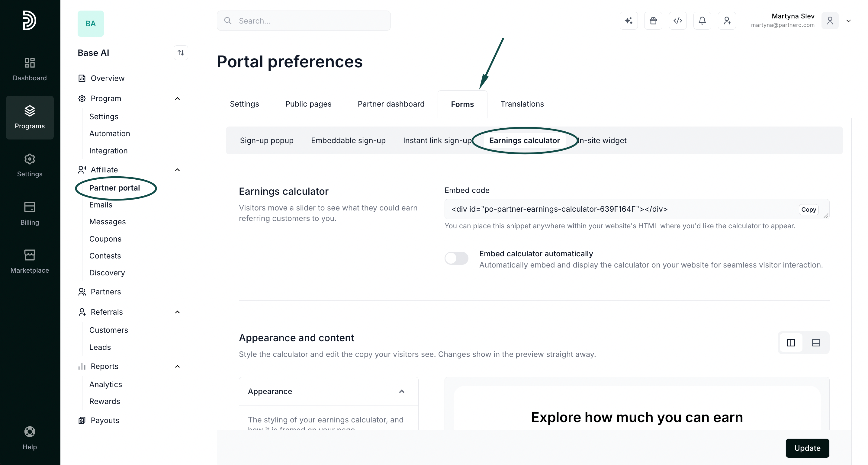This screenshot has width=868, height=465.
Task: Open Payouts in sidebar
Action: (105, 421)
